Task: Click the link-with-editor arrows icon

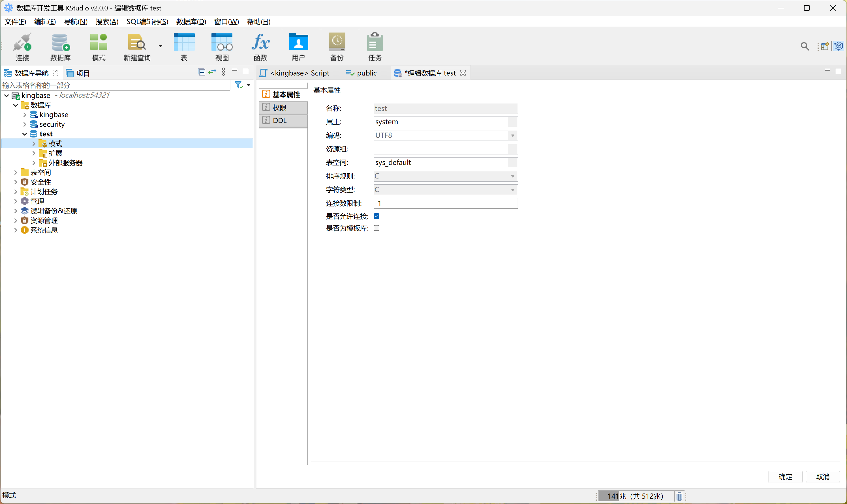Action: [212, 72]
